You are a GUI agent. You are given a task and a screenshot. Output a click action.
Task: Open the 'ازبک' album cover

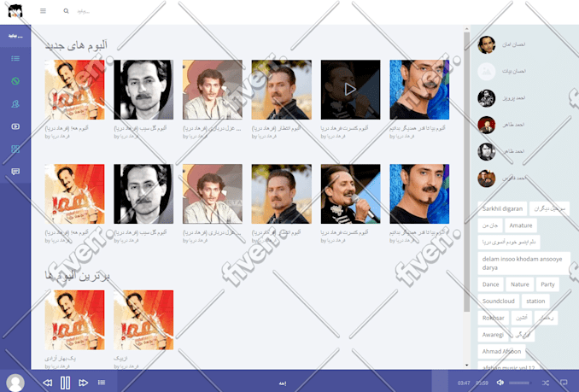point(143,320)
